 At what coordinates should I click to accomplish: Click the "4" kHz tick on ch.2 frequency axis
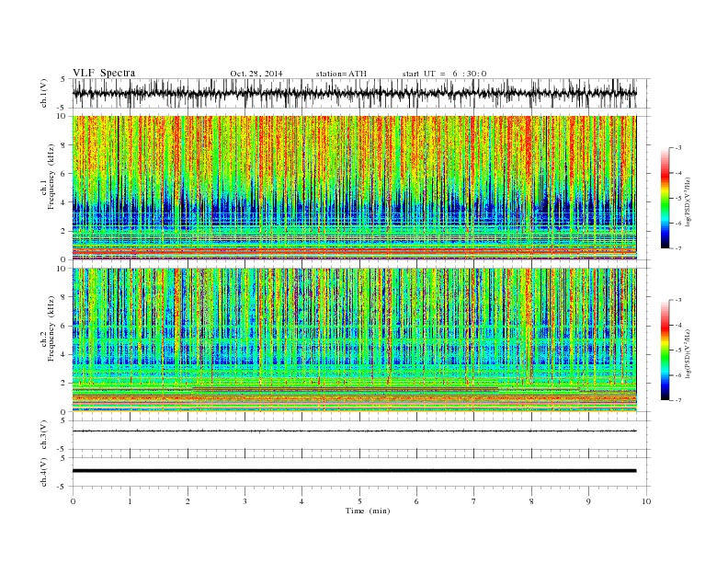pos(63,354)
